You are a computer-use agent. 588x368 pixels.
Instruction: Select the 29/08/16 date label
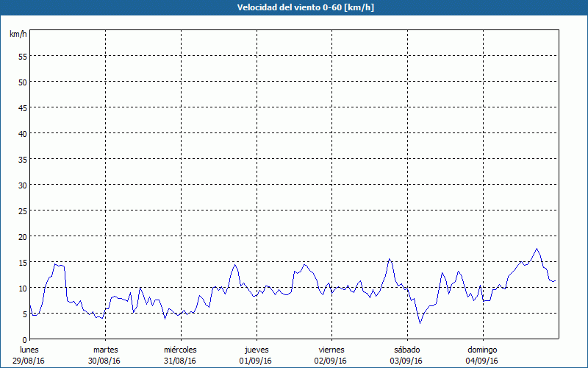tap(30, 361)
